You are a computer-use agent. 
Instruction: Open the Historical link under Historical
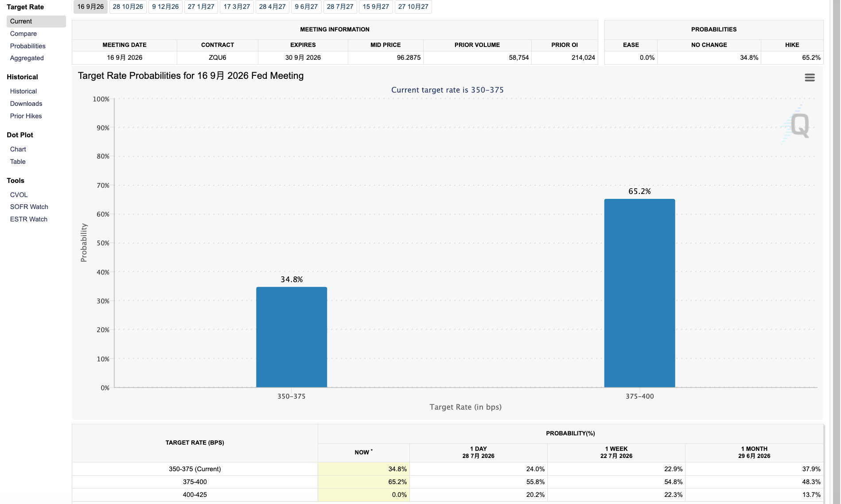(23, 91)
